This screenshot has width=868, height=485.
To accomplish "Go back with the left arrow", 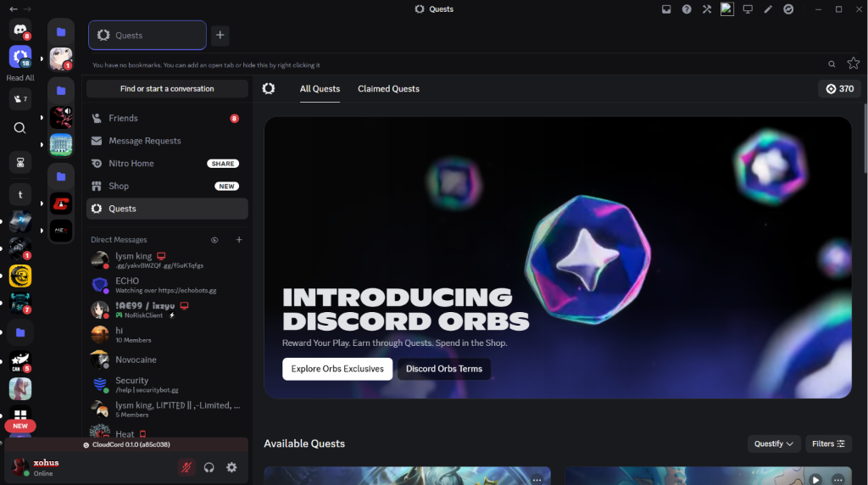I will pos(14,8).
